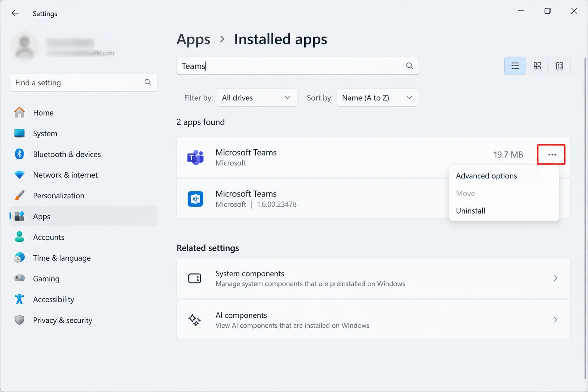This screenshot has height=392, width=588.
Task: Click the Find a setting search field
Action: (83, 82)
